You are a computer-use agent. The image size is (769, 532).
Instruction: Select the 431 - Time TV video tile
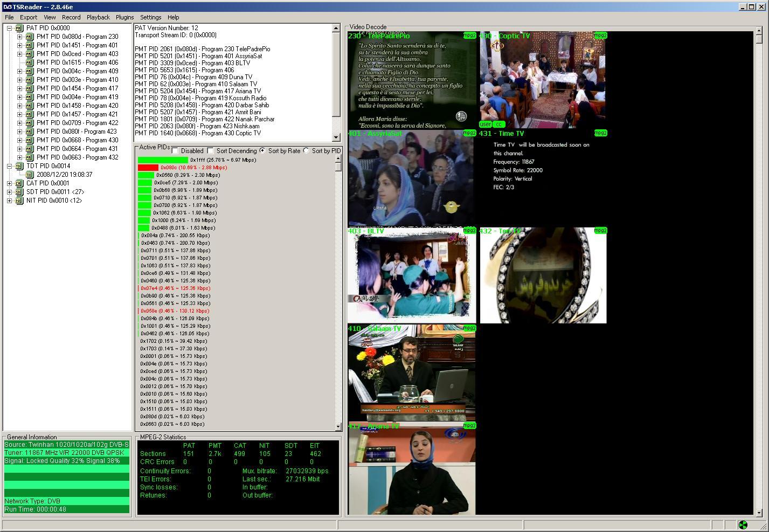(543, 177)
